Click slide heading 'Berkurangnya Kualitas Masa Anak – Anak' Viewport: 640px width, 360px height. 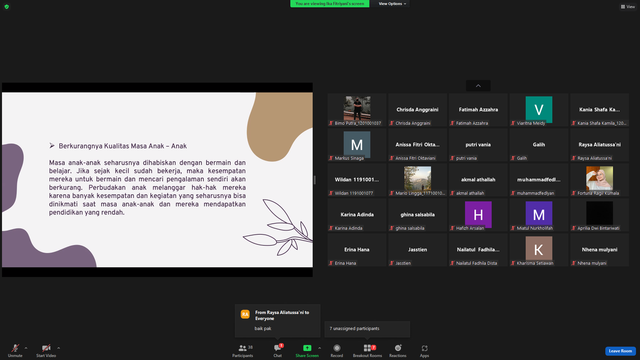pos(122,146)
